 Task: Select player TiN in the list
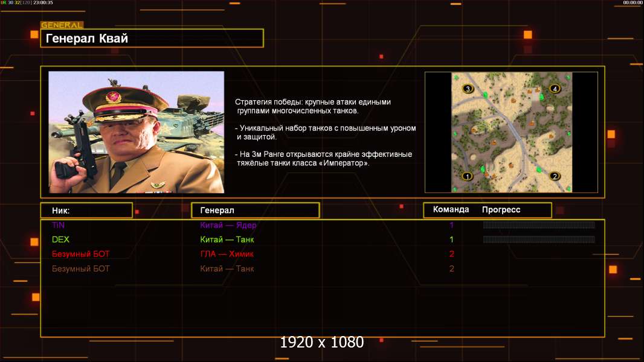click(x=58, y=225)
